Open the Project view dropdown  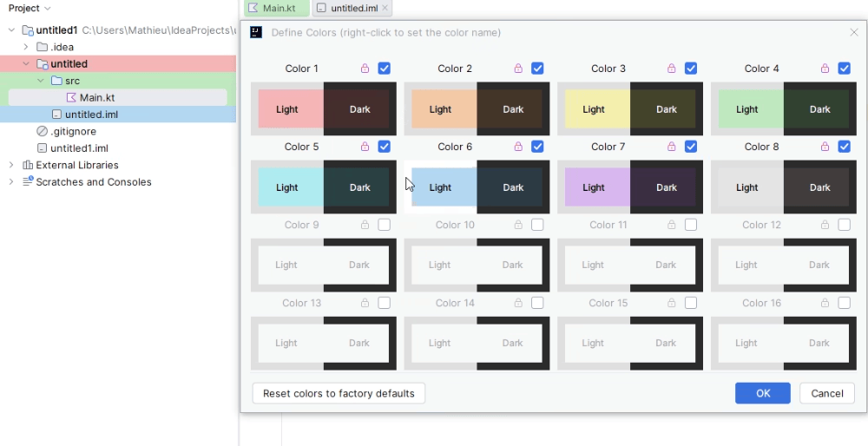point(30,9)
